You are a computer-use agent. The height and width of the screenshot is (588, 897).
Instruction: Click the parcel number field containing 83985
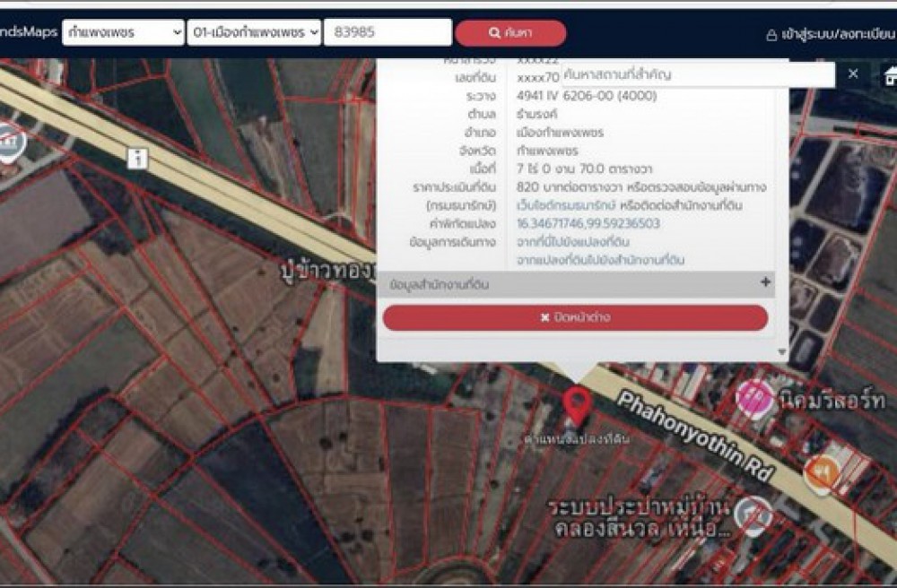point(387,32)
